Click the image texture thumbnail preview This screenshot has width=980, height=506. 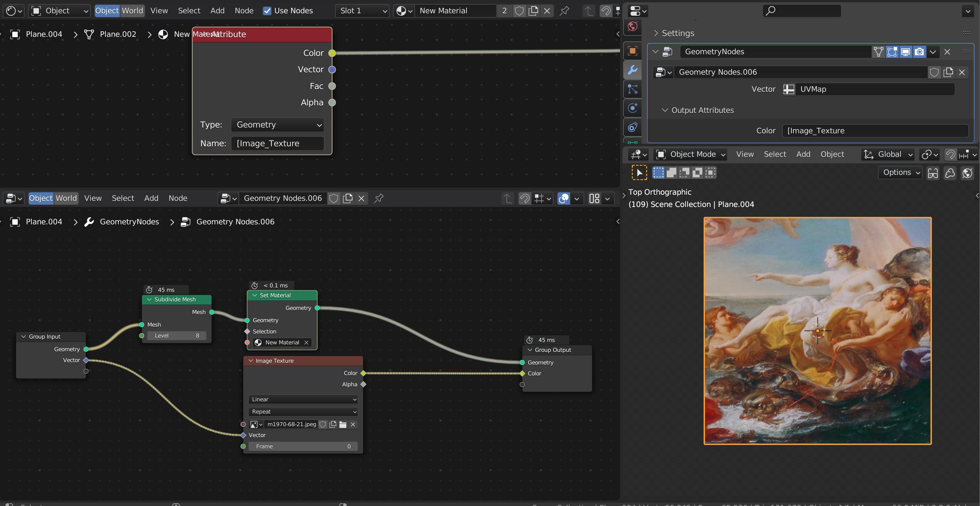pyautogui.click(x=253, y=424)
